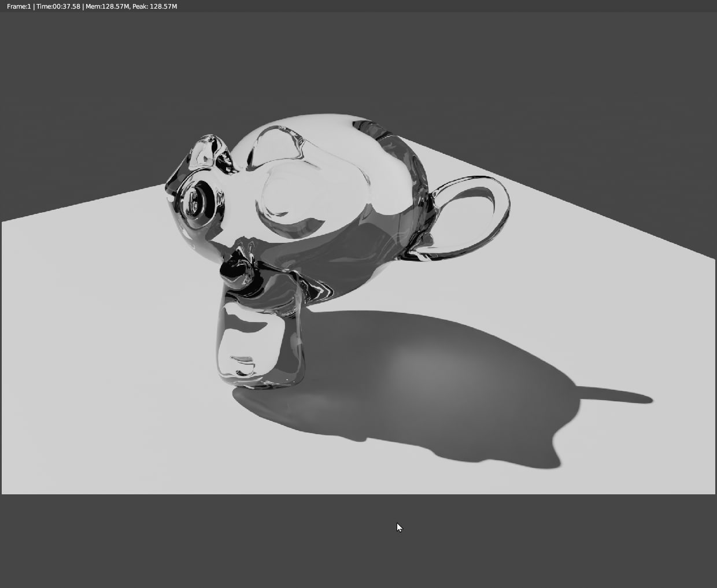
Task: Click the "Frame:1" render status text
Action: pyautogui.click(x=19, y=6)
